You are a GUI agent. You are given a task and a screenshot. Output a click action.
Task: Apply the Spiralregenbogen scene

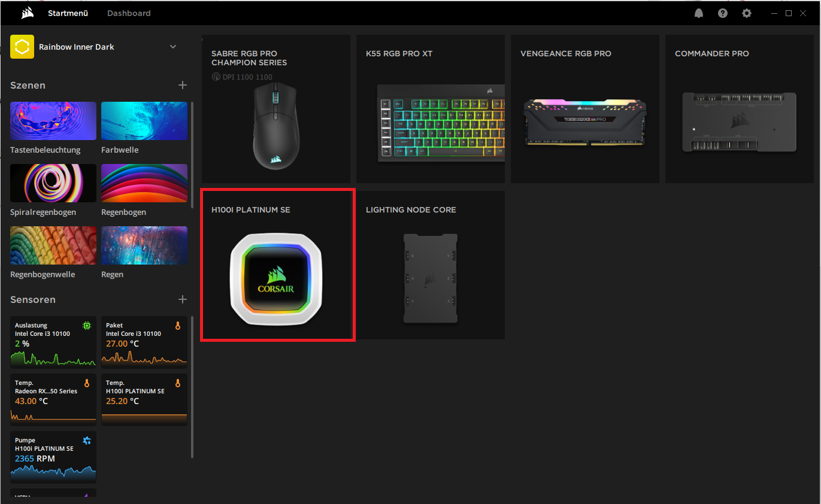point(53,183)
